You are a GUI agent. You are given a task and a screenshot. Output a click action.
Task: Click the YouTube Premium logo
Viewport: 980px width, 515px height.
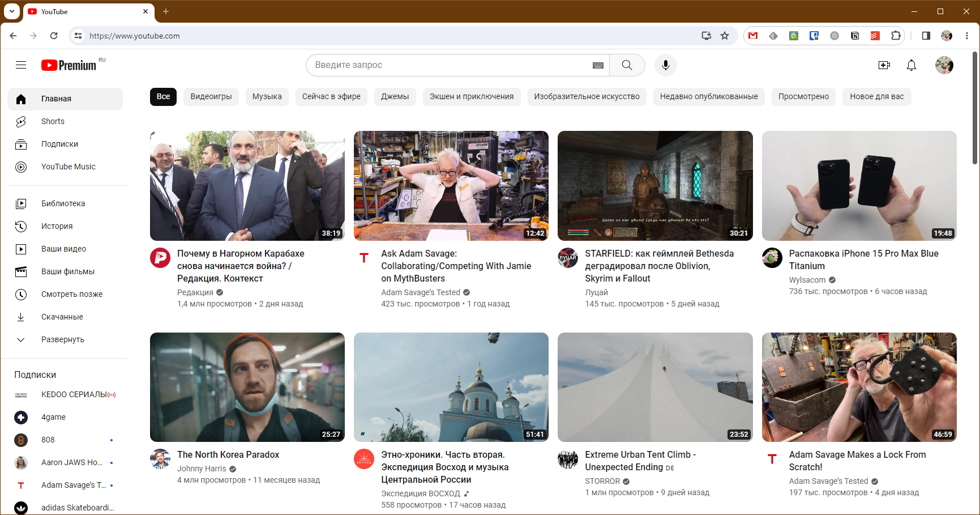click(x=69, y=65)
